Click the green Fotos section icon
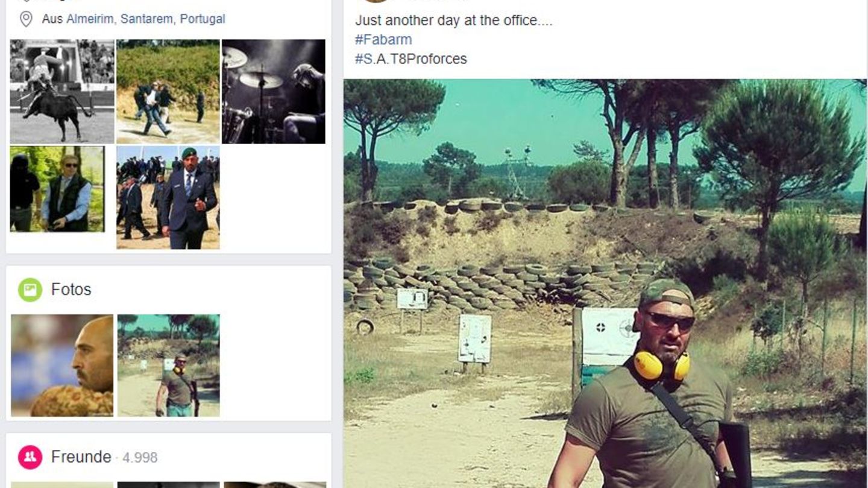Image resolution: width=868 pixels, height=488 pixels. click(30, 290)
